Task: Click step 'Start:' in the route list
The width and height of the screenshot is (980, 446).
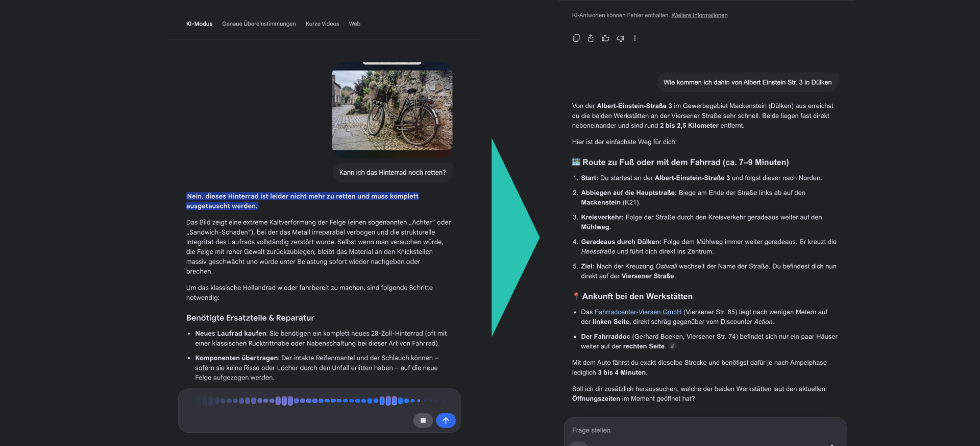Action: 701,178
